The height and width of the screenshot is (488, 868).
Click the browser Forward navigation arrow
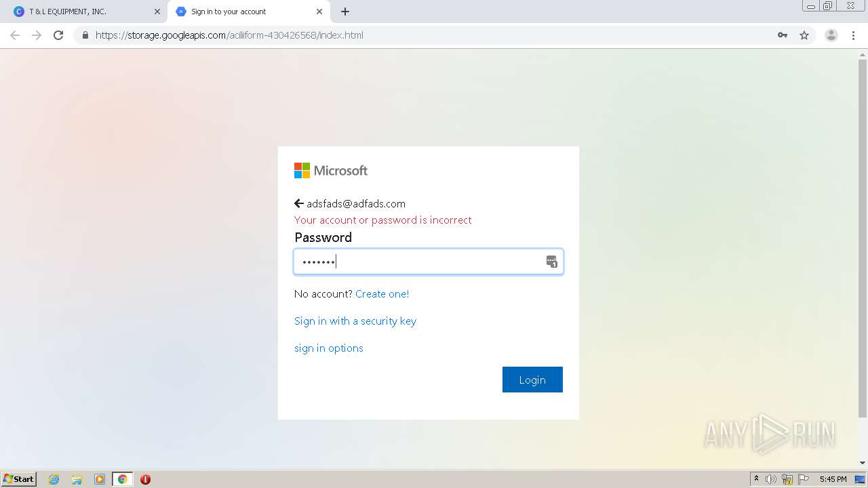click(x=37, y=35)
